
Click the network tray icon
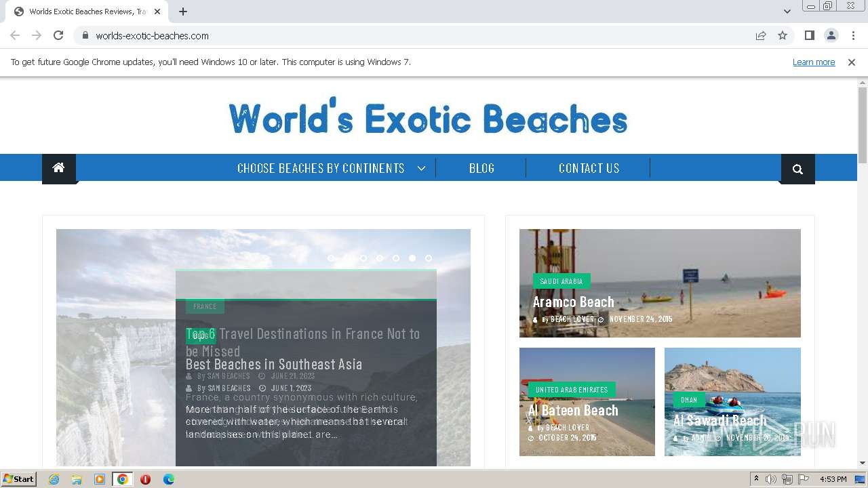[x=787, y=479]
